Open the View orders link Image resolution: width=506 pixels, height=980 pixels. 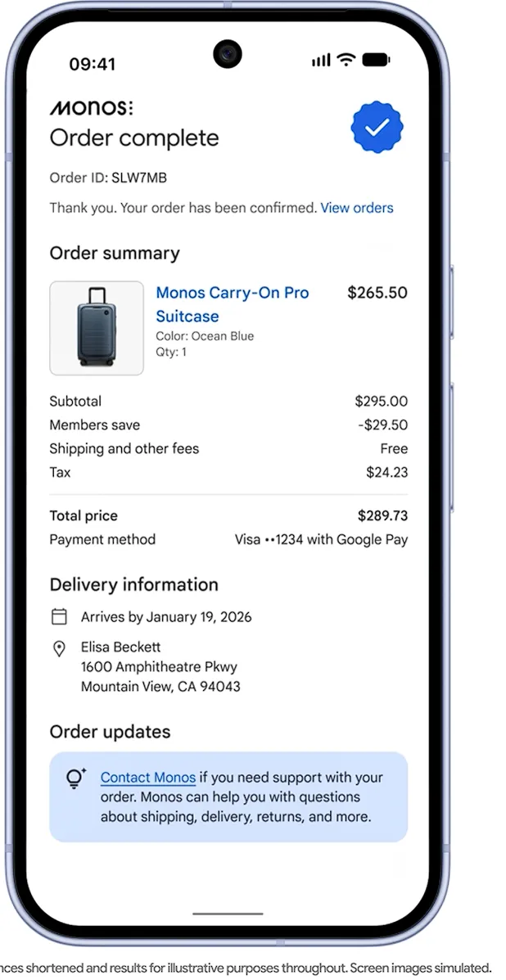pyautogui.click(x=357, y=208)
